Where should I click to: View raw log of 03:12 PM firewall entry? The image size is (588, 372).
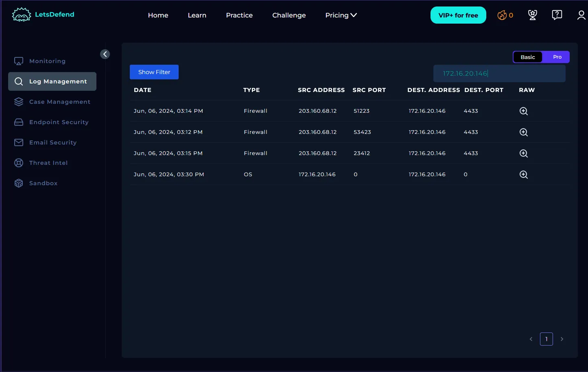tap(524, 132)
